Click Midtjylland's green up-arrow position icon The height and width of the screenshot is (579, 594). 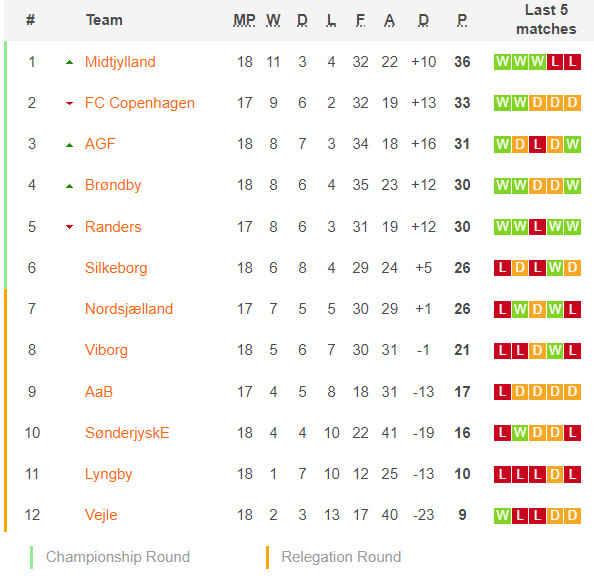pyautogui.click(x=69, y=63)
